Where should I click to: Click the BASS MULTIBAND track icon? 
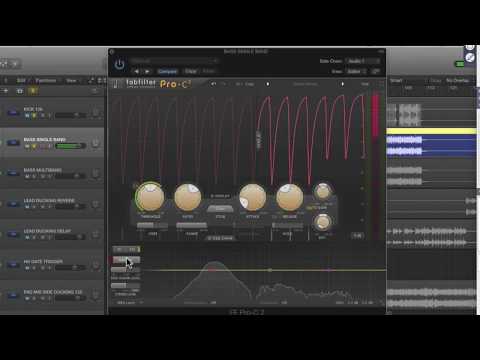[13, 173]
